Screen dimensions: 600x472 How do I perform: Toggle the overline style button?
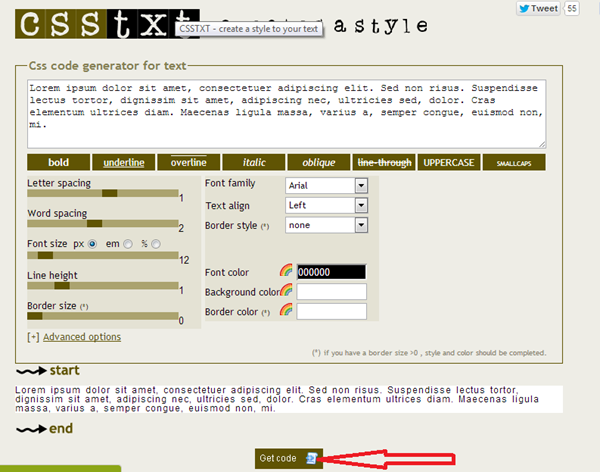pyautogui.click(x=189, y=162)
